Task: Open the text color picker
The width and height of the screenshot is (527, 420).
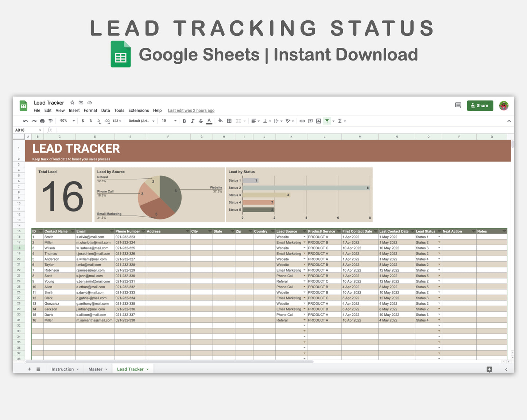Action: pos(209,121)
